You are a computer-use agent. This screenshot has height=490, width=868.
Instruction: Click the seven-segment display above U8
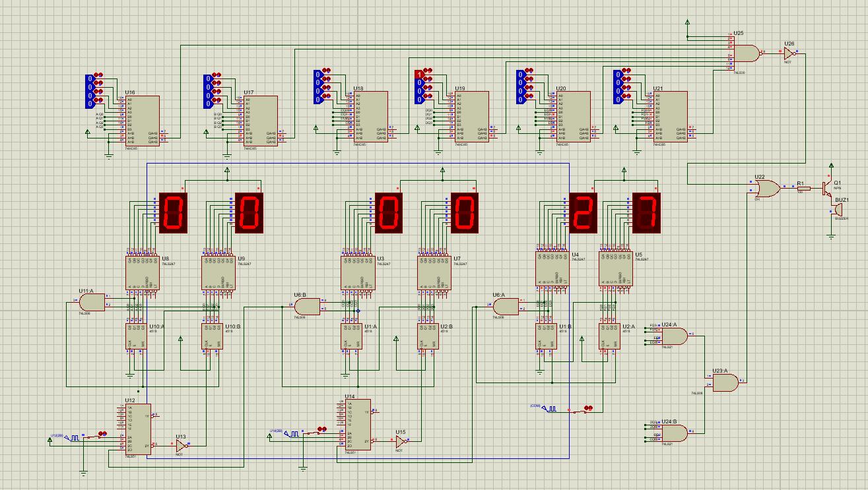point(174,213)
